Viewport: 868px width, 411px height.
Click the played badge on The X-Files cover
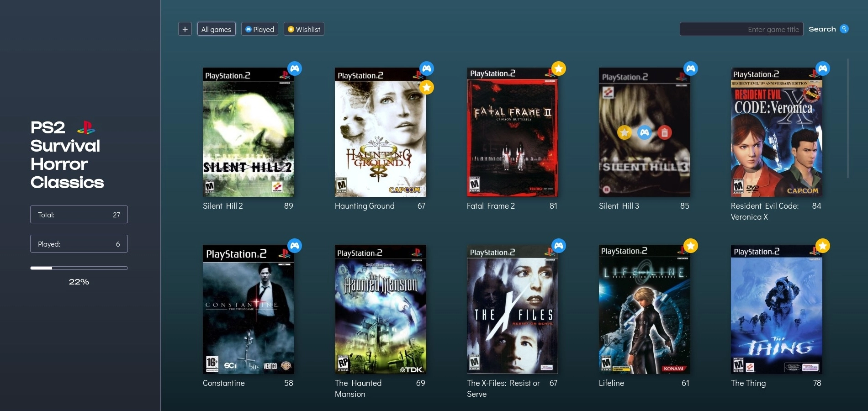(x=559, y=246)
